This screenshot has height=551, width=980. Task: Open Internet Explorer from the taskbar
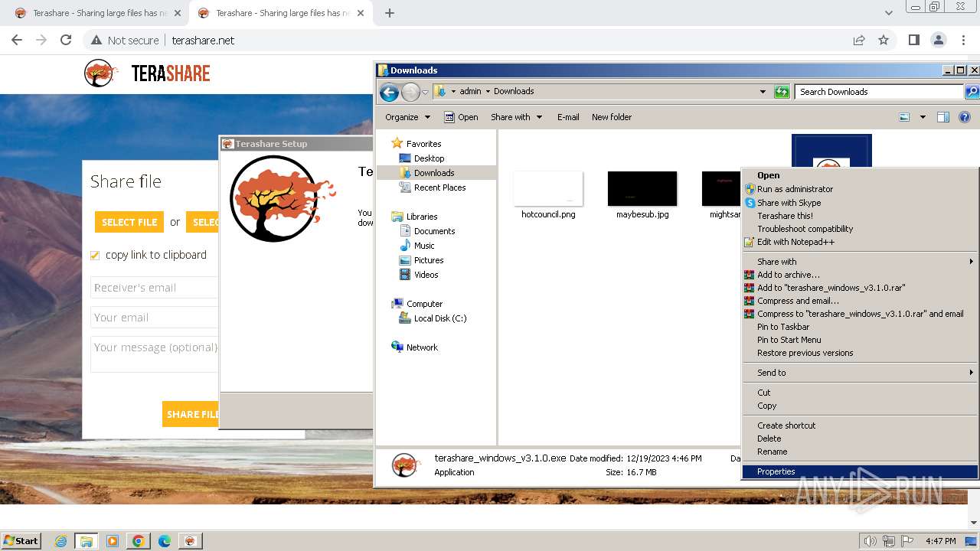61,541
